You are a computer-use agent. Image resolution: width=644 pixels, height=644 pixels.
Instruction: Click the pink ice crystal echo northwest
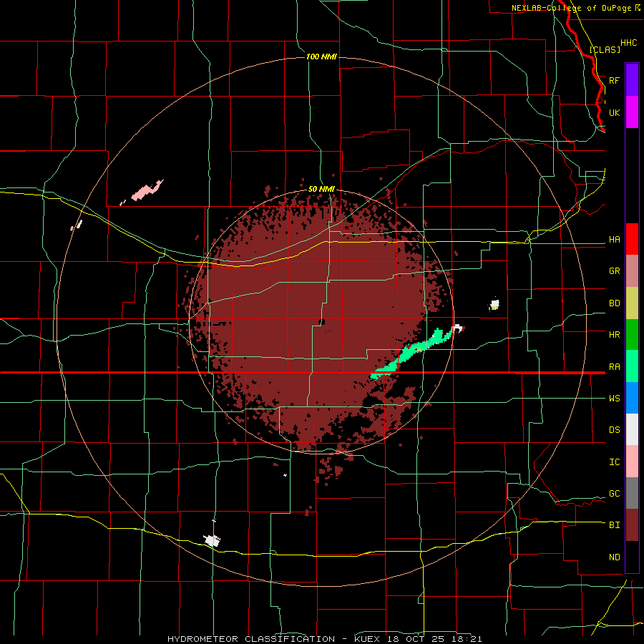[147, 190]
